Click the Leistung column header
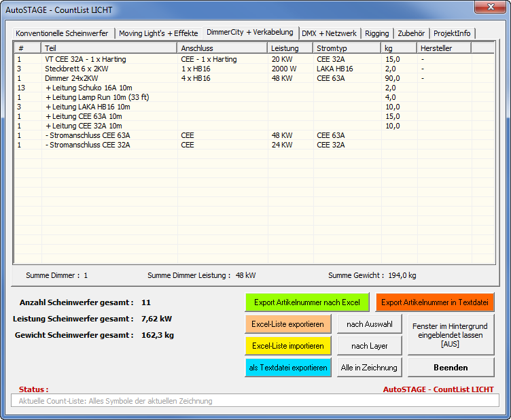Image resolution: width=511 pixels, height=420 pixels. (x=290, y=48)
